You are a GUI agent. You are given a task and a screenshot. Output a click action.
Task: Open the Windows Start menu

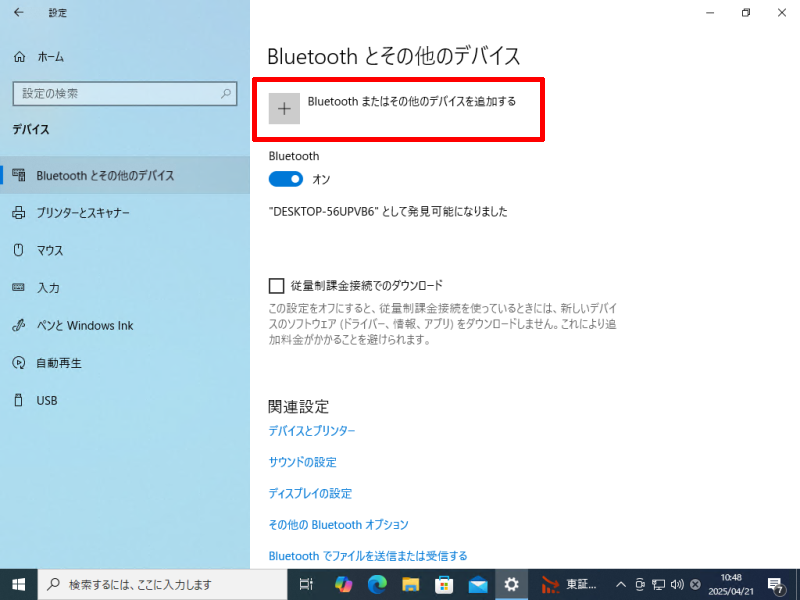(x=18, y=585)
